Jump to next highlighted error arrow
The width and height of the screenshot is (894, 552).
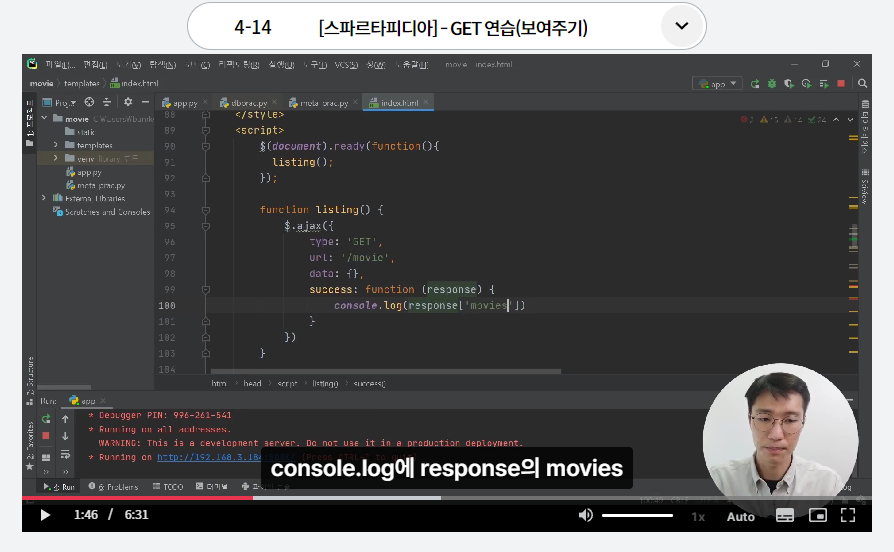coord(850,119)
